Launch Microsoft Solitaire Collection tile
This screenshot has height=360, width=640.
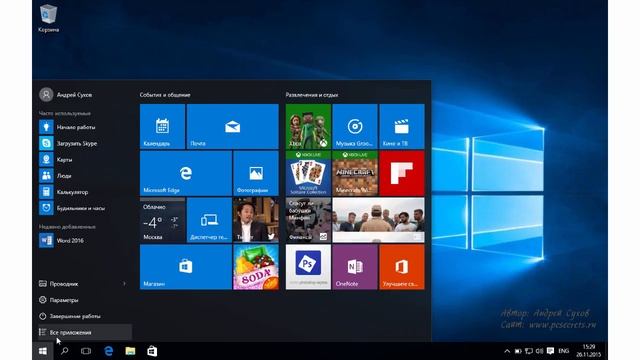tap(308, 173)
